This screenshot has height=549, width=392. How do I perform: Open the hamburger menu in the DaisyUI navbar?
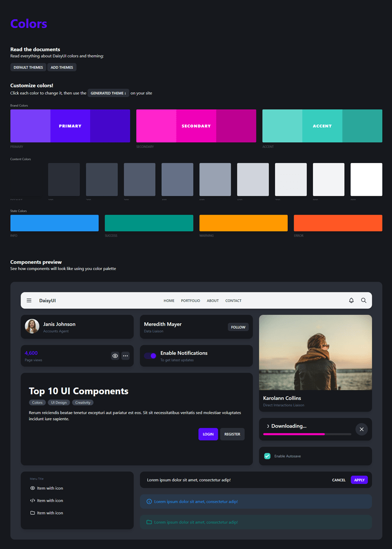point(29,300)
